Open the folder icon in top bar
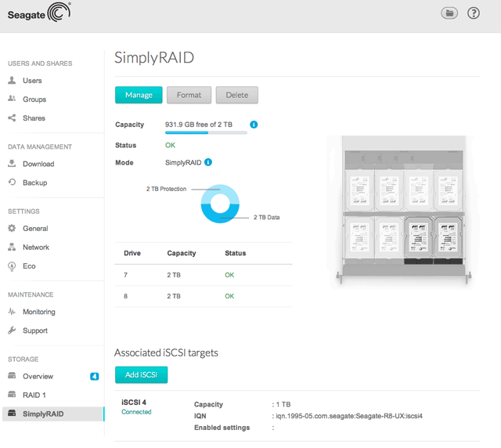This screenshot has width=501, height=448. pyautogui.click(x=449, y=13)
